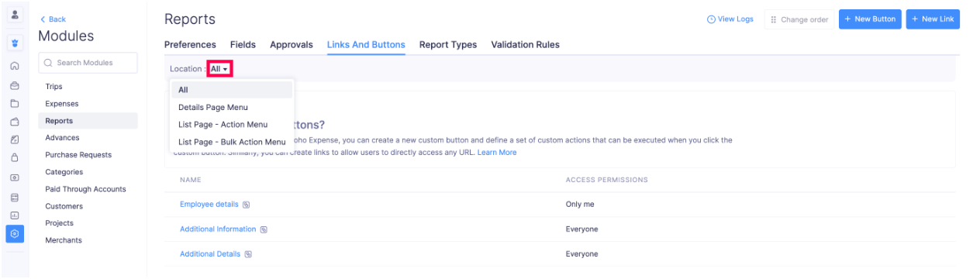Viewport: 980px width, 279px height.
Task: Click the grid icon in Change order
Action: coord(774,20)
